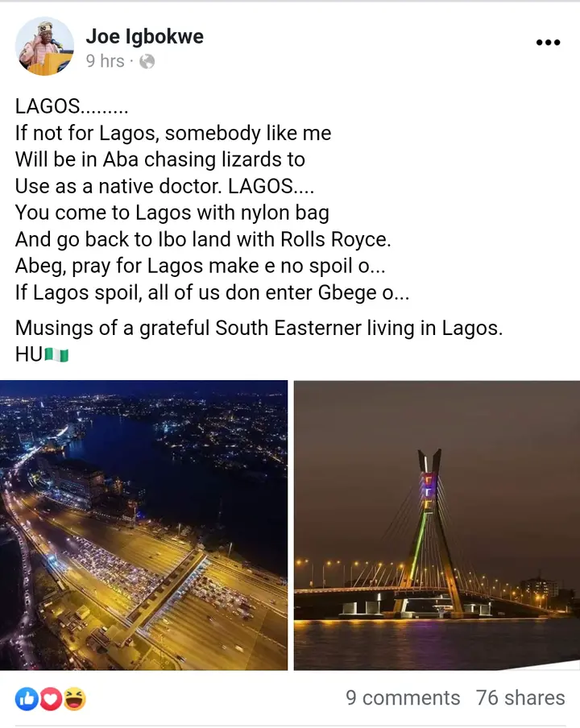
Task: Click the Nigerian flag emoji
Action: point(56,355)
